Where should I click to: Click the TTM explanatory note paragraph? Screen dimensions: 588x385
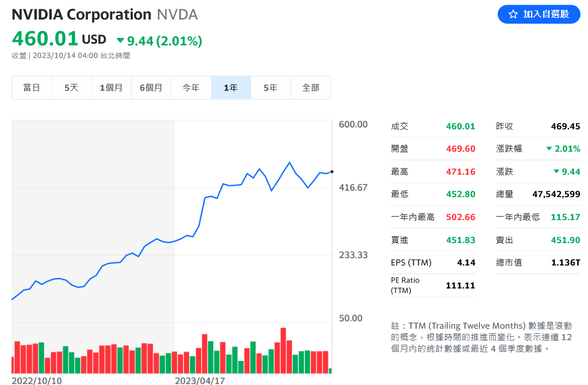pyautogui.click(x=482, y=337)
